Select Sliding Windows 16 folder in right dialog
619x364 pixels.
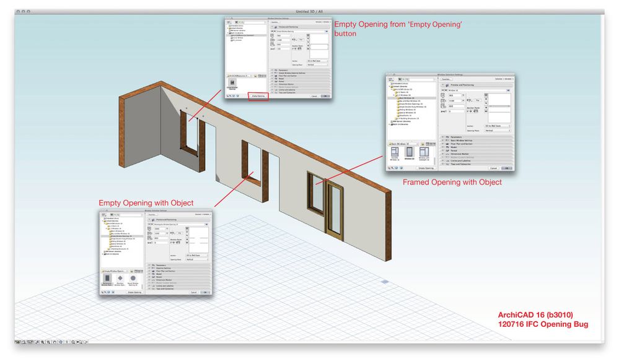pos(408,110)
